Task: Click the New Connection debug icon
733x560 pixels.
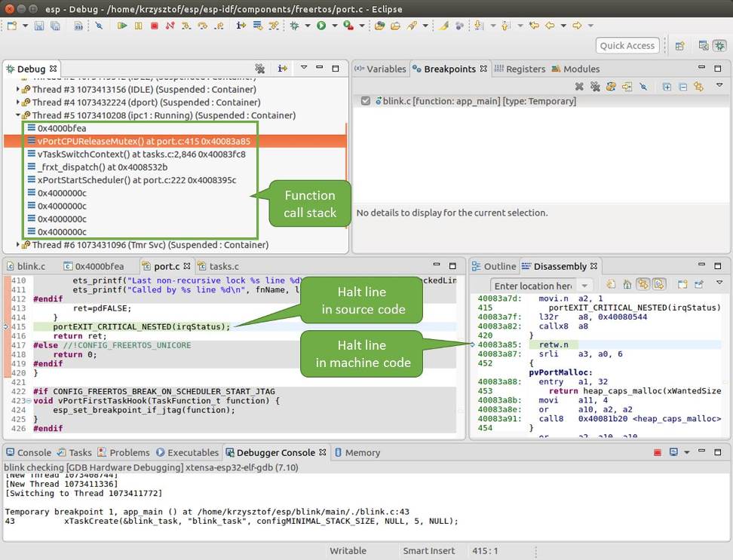Action: pyautogui.click(x=169, y=26)
